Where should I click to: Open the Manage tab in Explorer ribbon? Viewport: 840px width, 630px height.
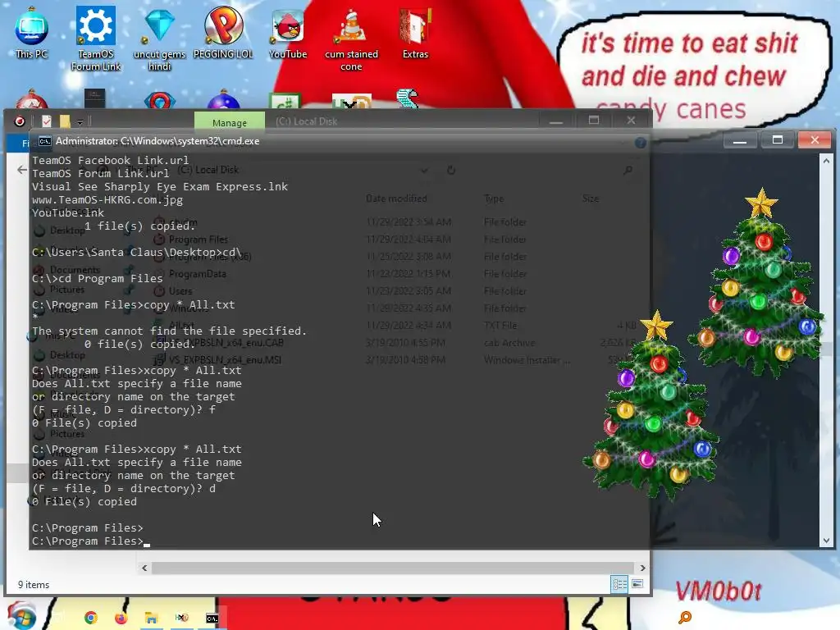[x=230, y=122]
